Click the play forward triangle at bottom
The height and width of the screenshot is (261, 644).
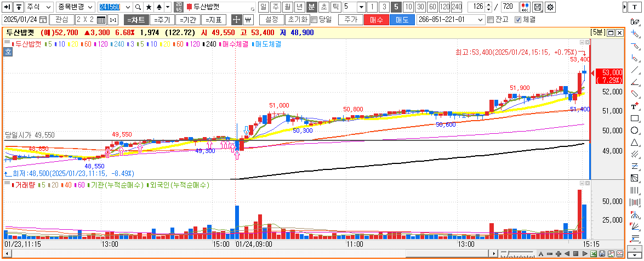coord(584,254)
